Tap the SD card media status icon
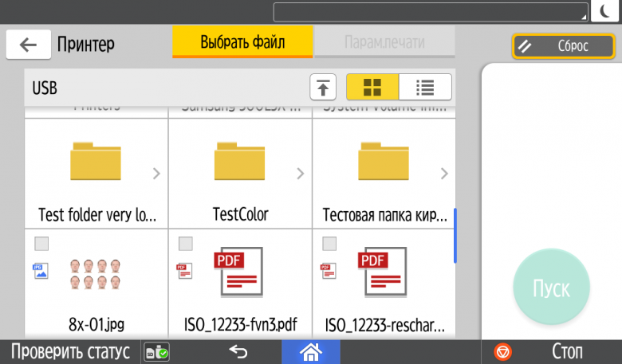Screen dimensions: 622x364 [156, 352]
